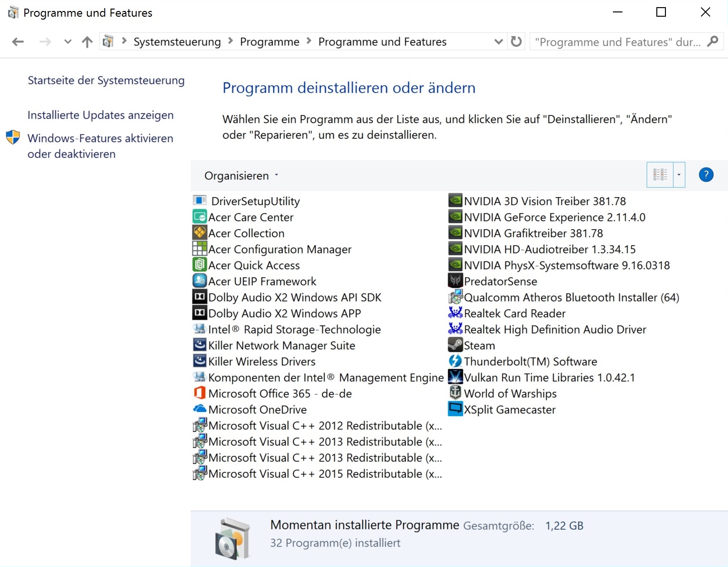
Task: Expand the chevron before Systemsteuerung breadcrumb
Action: click(x=124, y=41)
